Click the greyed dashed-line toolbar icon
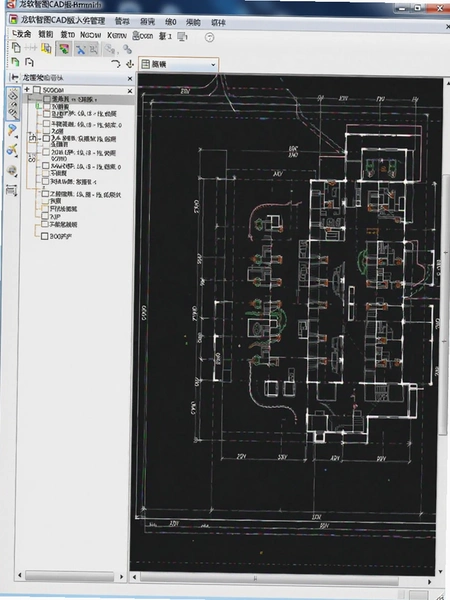Image resolution: width=450 pixels, height=600 pixels. coord(31,48)
